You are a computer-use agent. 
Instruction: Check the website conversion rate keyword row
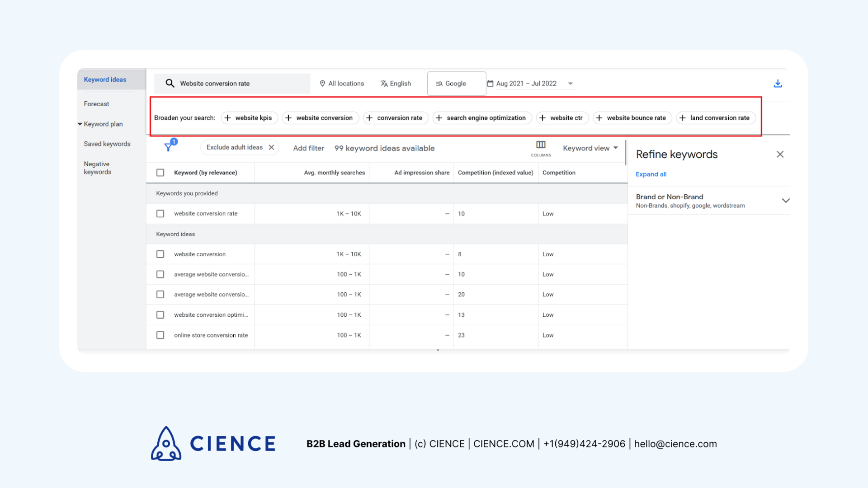click(160, 213)
